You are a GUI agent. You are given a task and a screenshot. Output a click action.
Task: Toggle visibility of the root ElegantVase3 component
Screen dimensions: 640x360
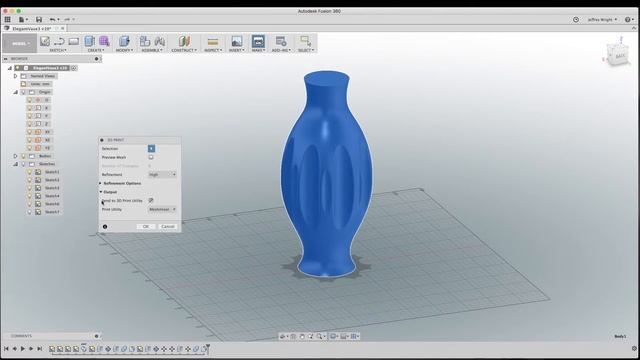click(18, 68)
